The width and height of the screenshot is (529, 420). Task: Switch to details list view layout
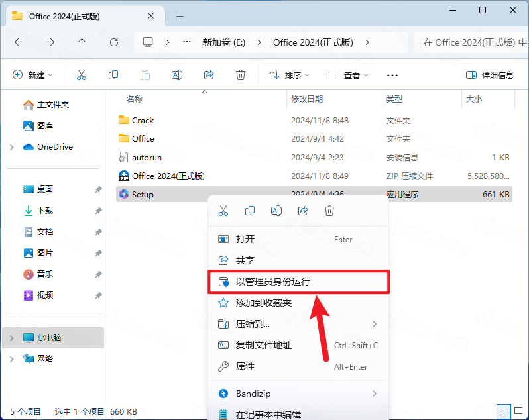(x=504, y=411)
